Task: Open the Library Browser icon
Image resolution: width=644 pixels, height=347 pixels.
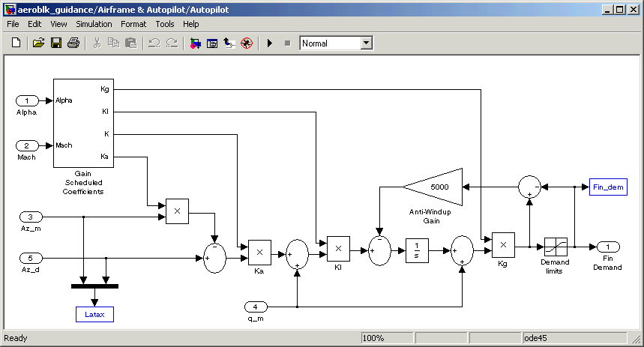Action: [195, 43]
